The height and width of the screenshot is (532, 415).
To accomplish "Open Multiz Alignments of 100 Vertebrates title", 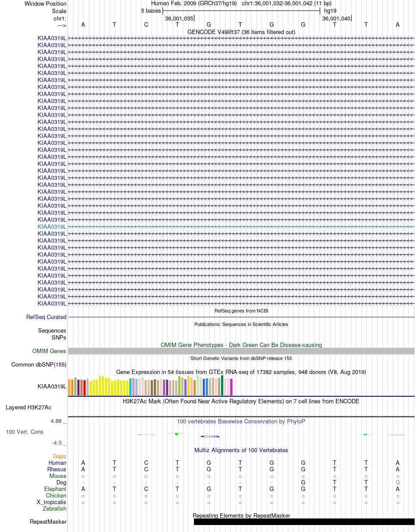I will click(x=241, y=450).
